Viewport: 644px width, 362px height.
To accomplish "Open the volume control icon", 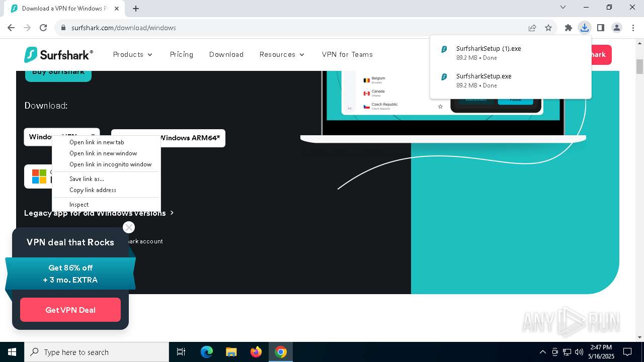I will [579, 352].
